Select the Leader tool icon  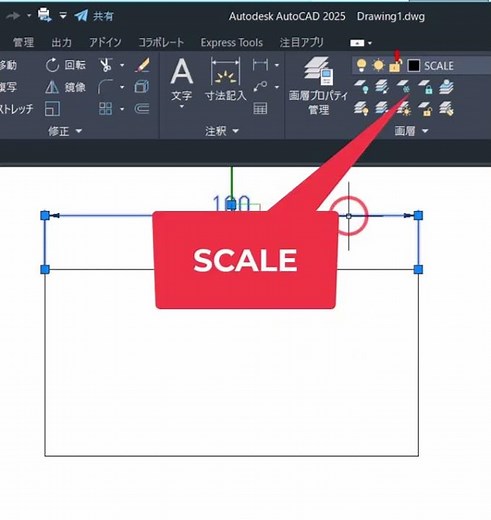point(260,87)
